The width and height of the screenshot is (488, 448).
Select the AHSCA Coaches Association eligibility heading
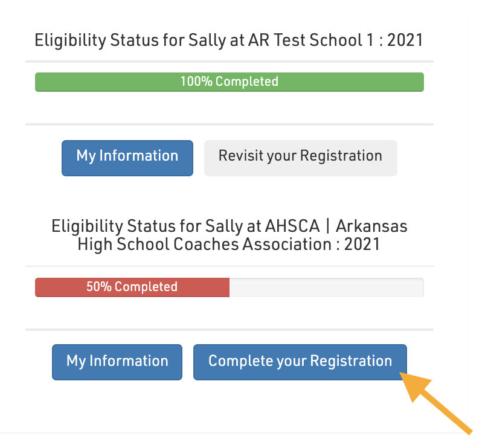tap(229, 235)
